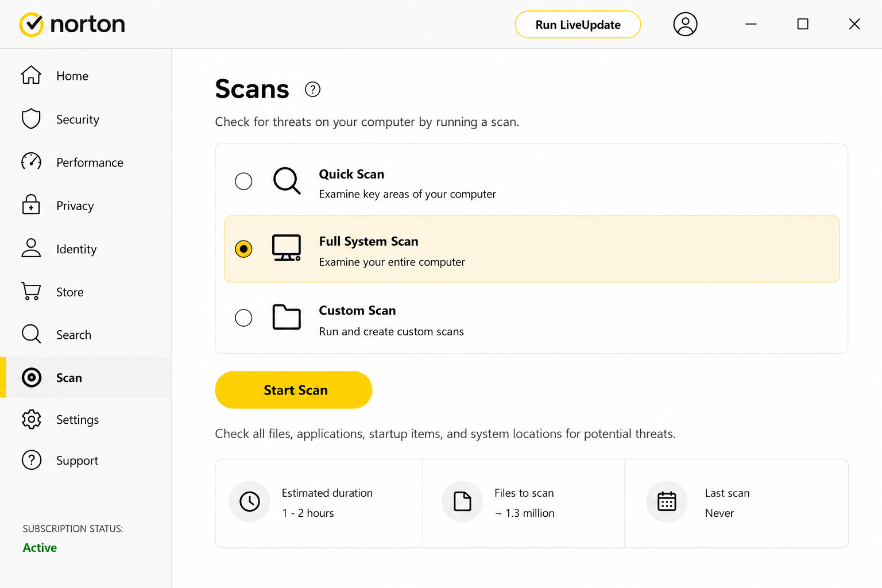Click the Custom Scan folder icon
Screen dimensions: 882x588
287,317
